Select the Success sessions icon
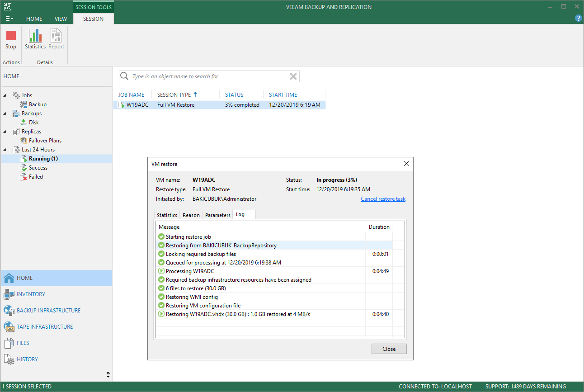The width and height of the screenshot is (584, 392). click(x=24, y=168)
